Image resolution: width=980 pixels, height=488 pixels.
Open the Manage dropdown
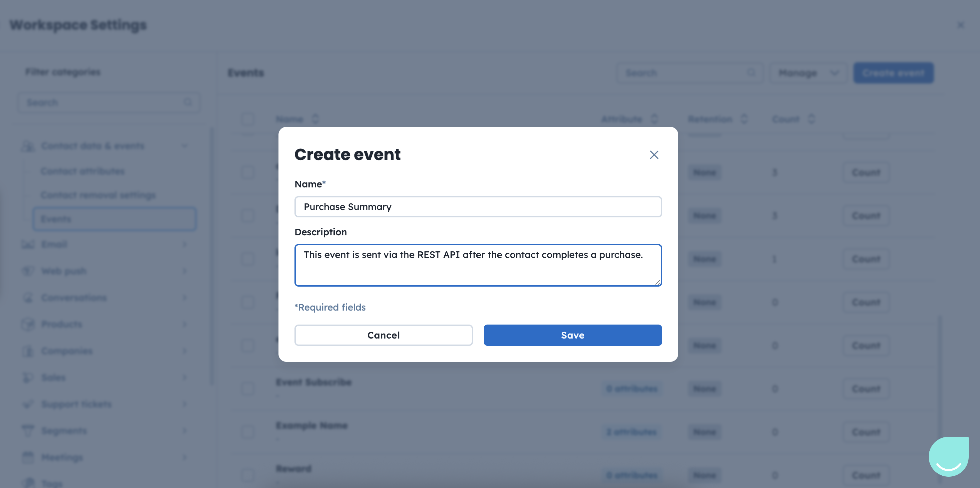pos(808,73)
